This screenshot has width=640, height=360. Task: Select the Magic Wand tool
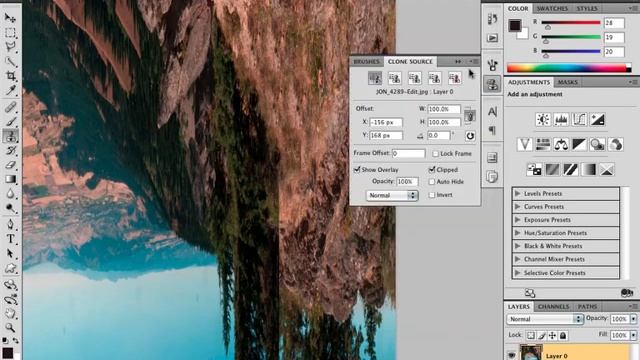click(10, 62)
